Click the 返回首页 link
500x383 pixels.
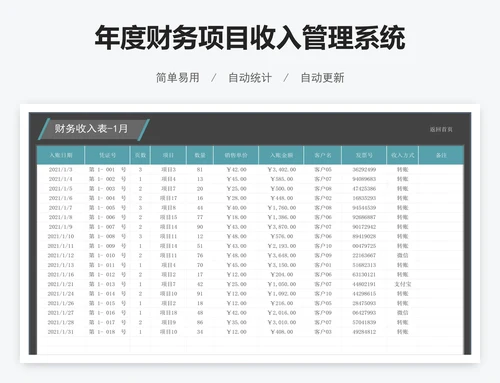pos(441,129)
